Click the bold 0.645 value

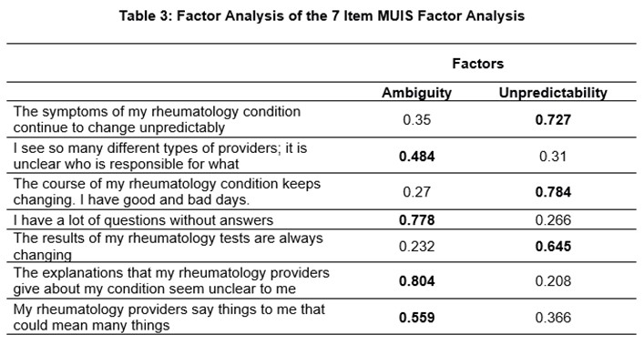(x=553, y=247)
